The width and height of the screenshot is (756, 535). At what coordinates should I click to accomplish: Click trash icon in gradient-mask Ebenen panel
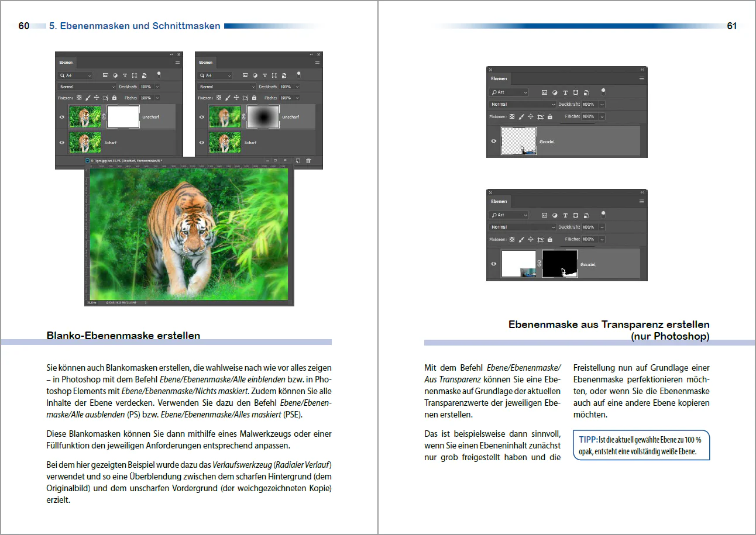(x=308, y=161)
